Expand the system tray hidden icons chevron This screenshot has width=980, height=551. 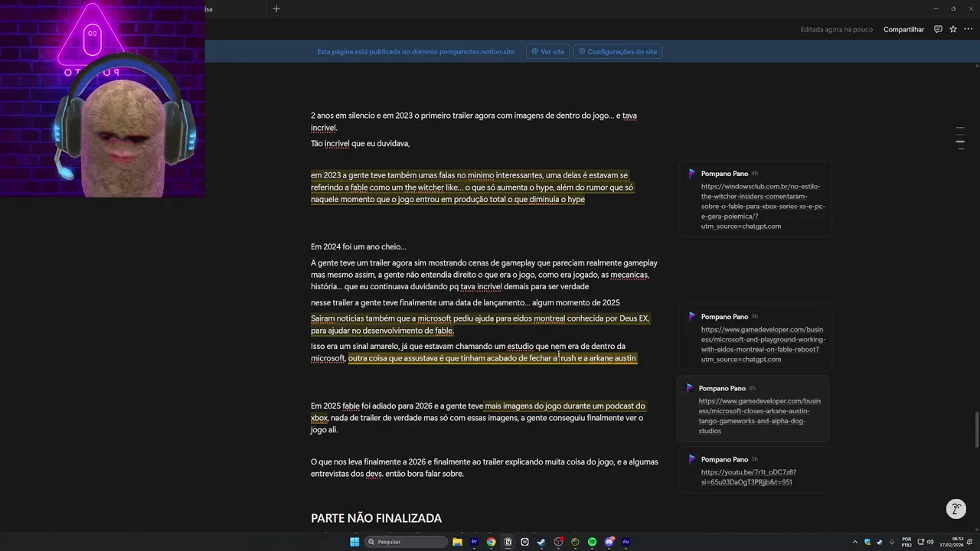855,542
